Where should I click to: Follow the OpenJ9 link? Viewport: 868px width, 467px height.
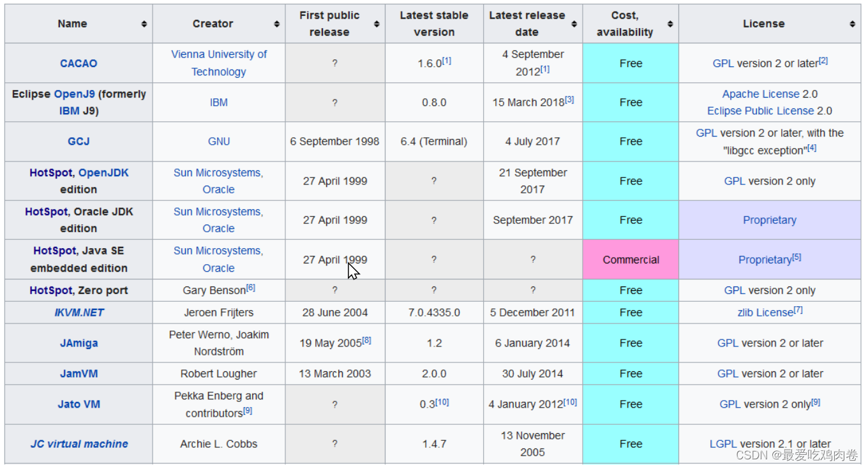pos(75,94)
